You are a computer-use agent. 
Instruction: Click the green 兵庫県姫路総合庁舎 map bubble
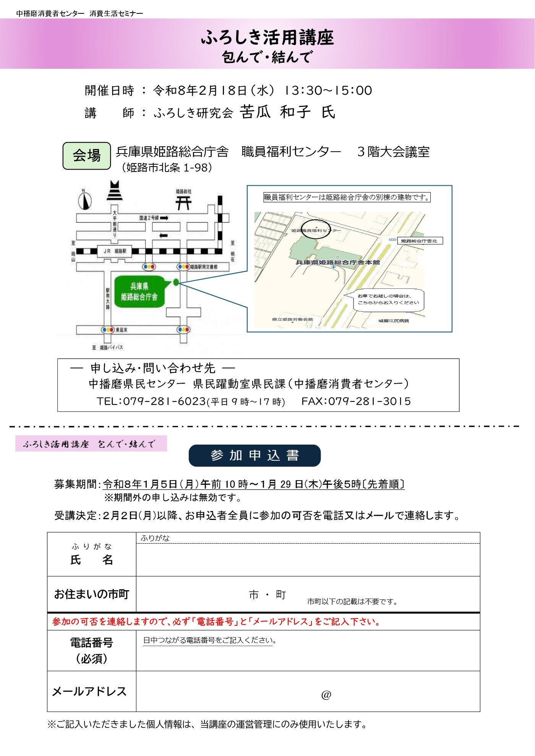[139, 291]
